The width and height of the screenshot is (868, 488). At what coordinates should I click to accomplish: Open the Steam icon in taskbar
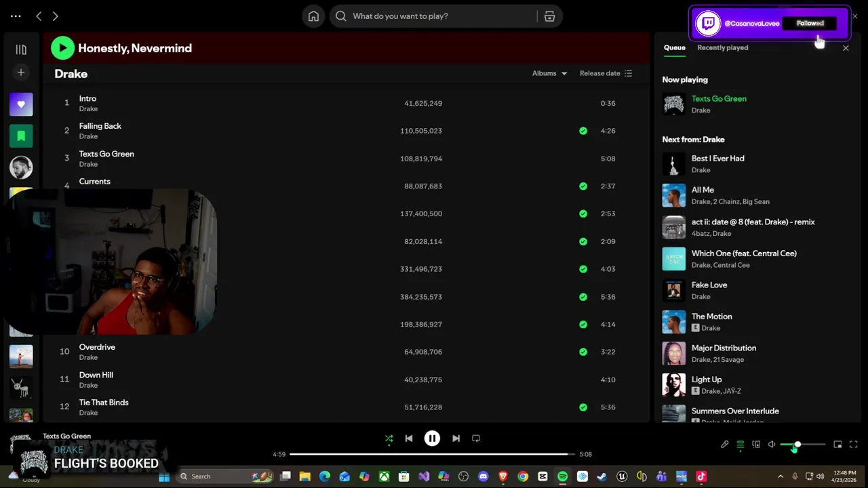(x=601, y=476)
